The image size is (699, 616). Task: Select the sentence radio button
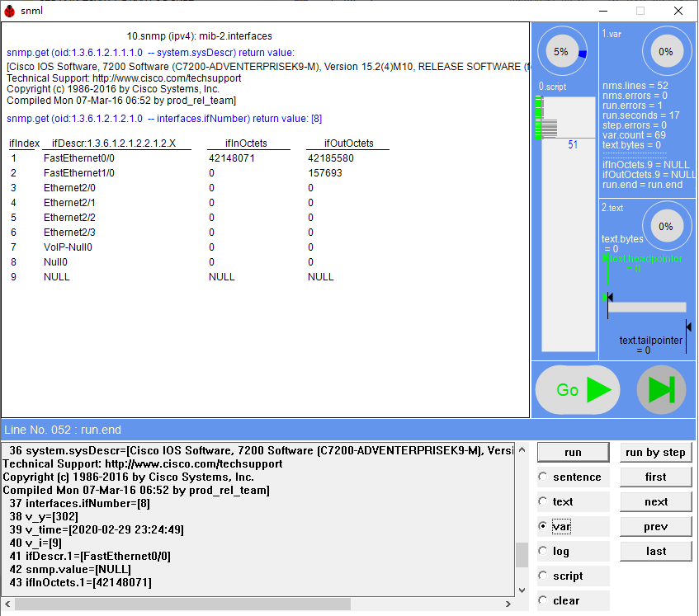542,477
